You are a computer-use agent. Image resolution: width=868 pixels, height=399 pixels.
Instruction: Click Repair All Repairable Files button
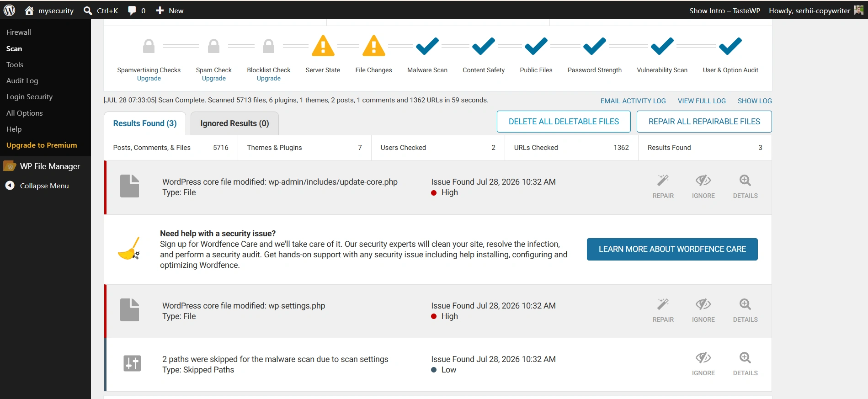point(704,122)
